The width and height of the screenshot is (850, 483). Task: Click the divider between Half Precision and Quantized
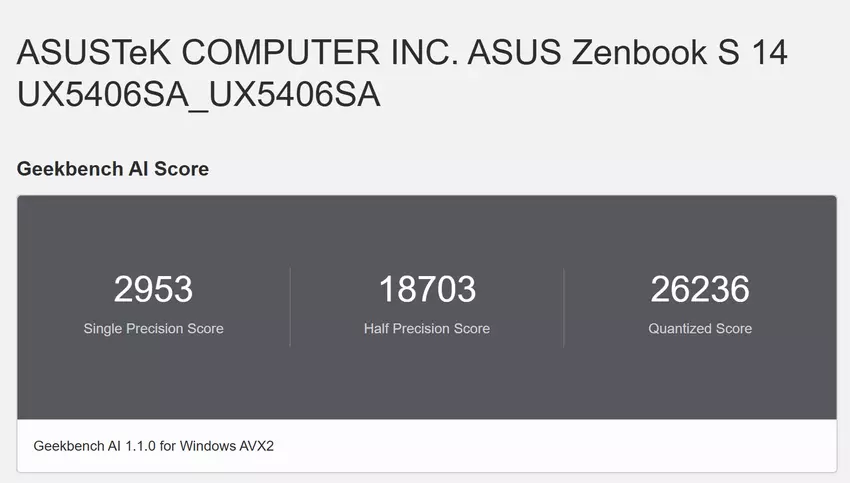click(564, 307)
